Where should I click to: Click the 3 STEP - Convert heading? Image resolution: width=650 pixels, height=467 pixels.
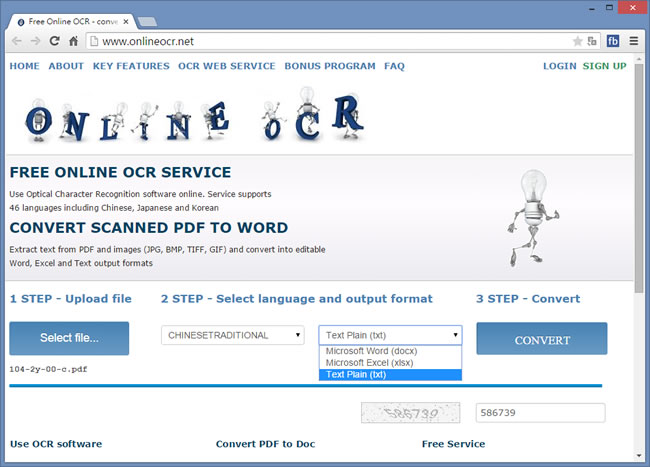point(528,299)
